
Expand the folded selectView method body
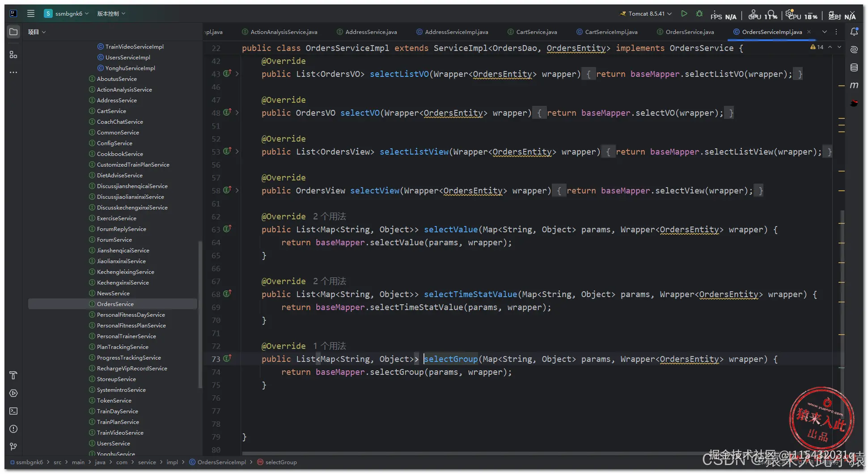point(237,190)
